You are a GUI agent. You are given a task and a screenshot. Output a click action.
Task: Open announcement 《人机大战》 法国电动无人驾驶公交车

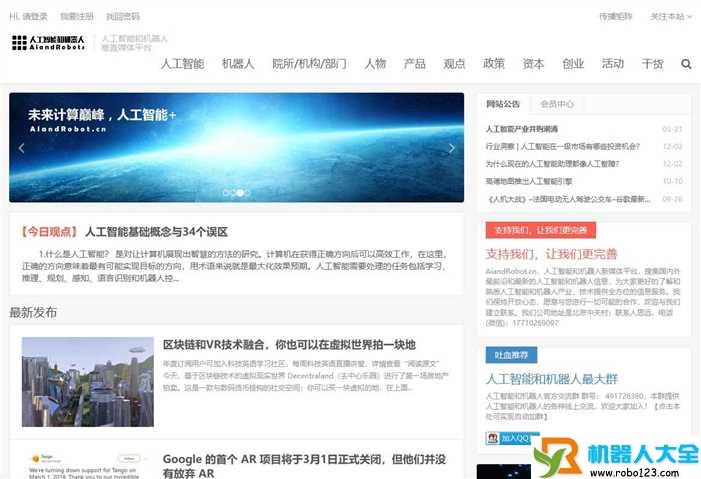[x=568, y=199]
